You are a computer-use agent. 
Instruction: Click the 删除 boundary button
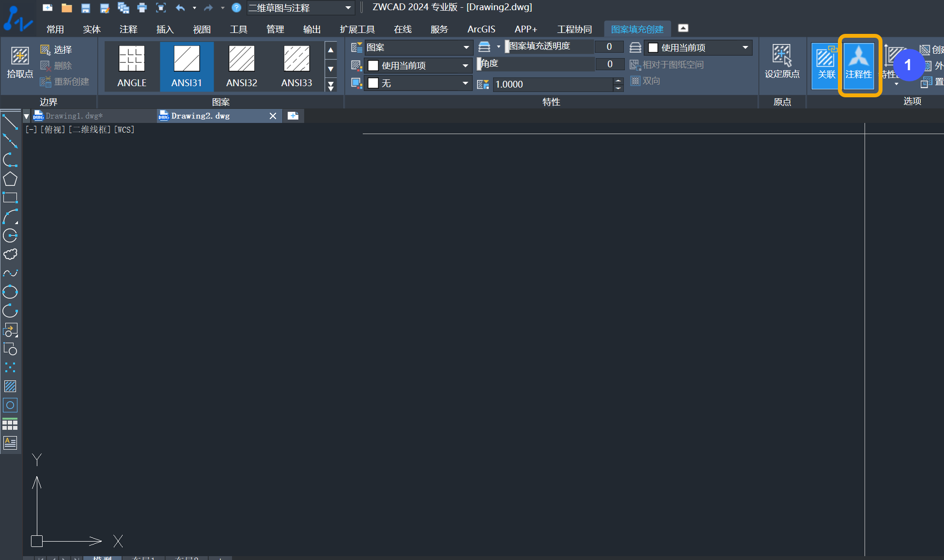[56, 66]
